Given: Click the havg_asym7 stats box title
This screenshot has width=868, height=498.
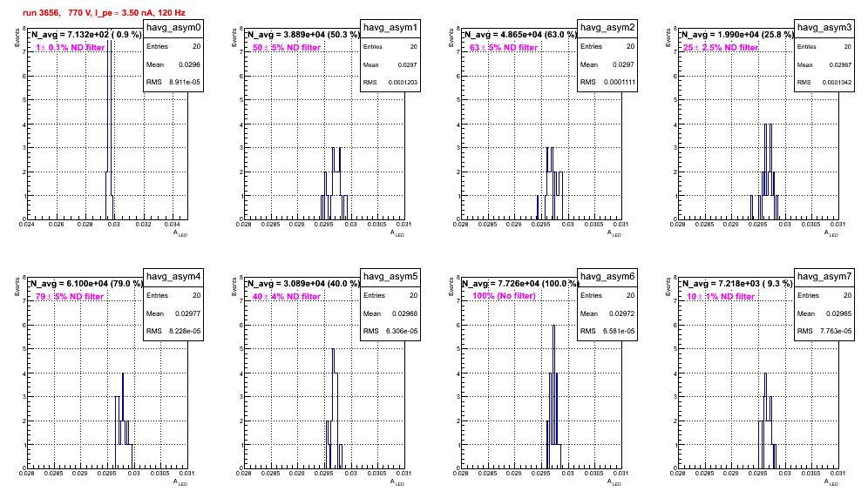Looking at the screenshot, I should (x=824, y=277).
